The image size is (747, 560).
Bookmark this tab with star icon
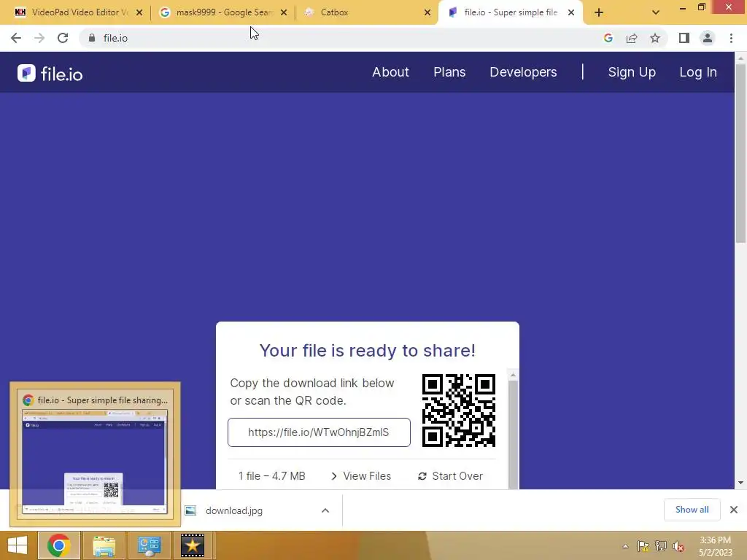point(655,38)
